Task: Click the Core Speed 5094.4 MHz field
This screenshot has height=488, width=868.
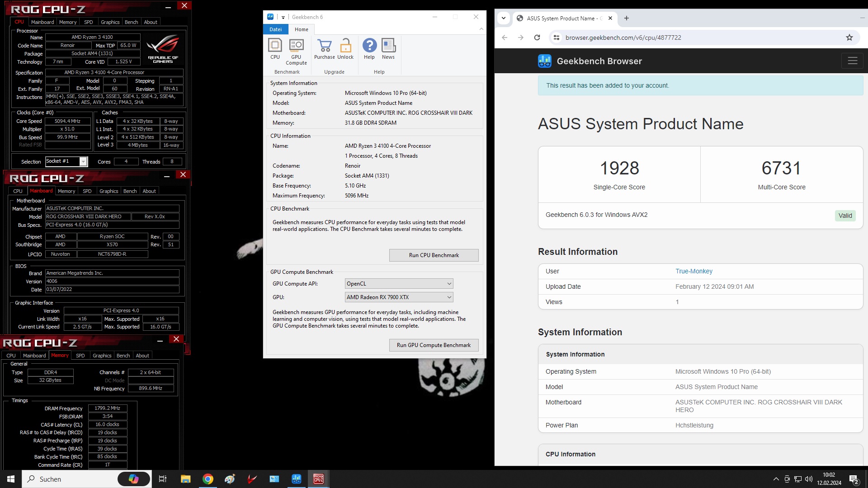Action: point(67,121)
